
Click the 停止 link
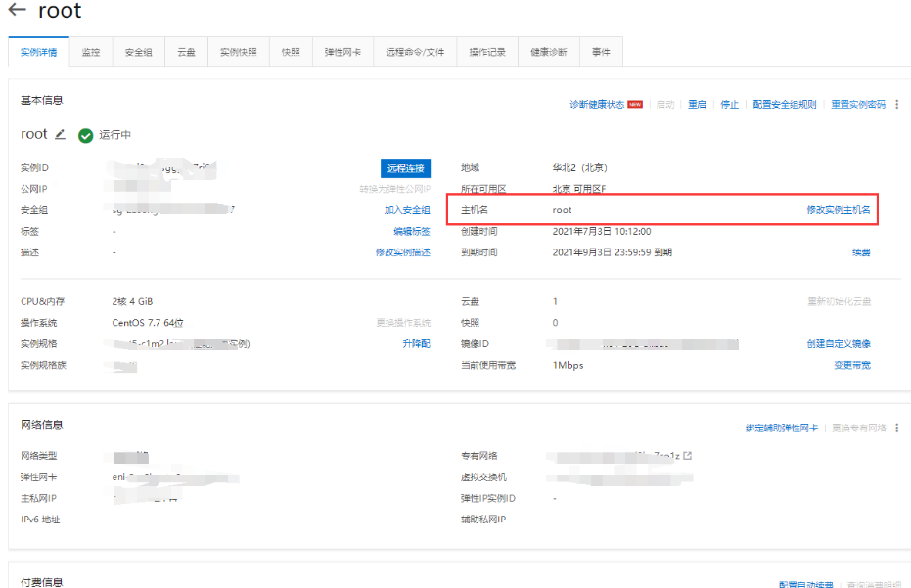pyautogui.click(x=729, y=104)
